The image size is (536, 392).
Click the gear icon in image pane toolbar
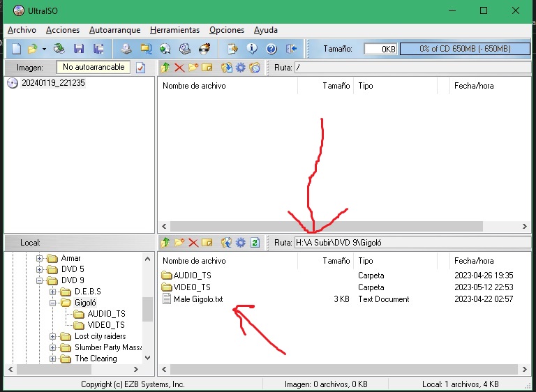241,68
